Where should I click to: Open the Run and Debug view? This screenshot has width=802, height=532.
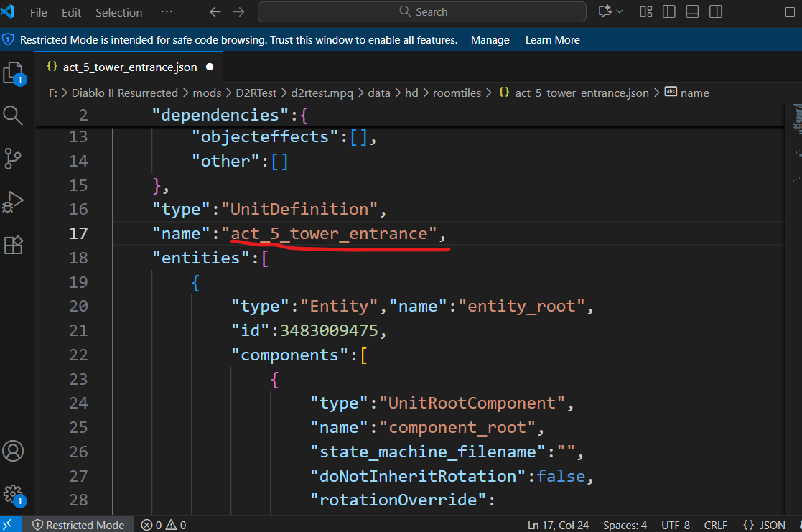[13, 202]
